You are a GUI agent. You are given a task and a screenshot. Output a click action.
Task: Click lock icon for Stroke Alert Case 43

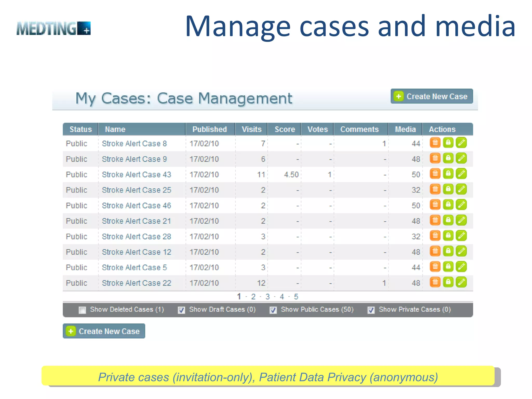pyautogui.click(x=448, y=174)
